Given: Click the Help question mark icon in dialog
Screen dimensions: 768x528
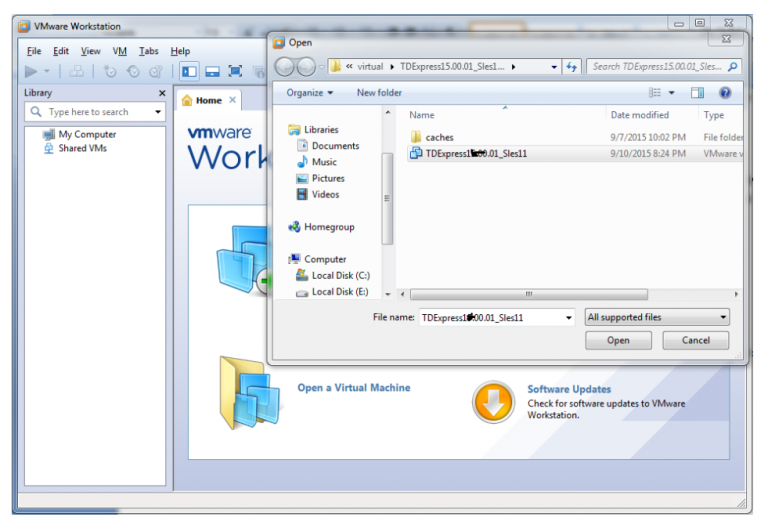Looking at the screenshot, I should 725,93.
